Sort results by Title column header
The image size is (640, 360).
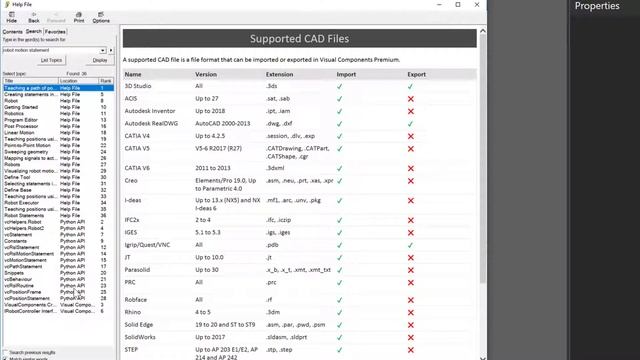click(x=31, y=81)
